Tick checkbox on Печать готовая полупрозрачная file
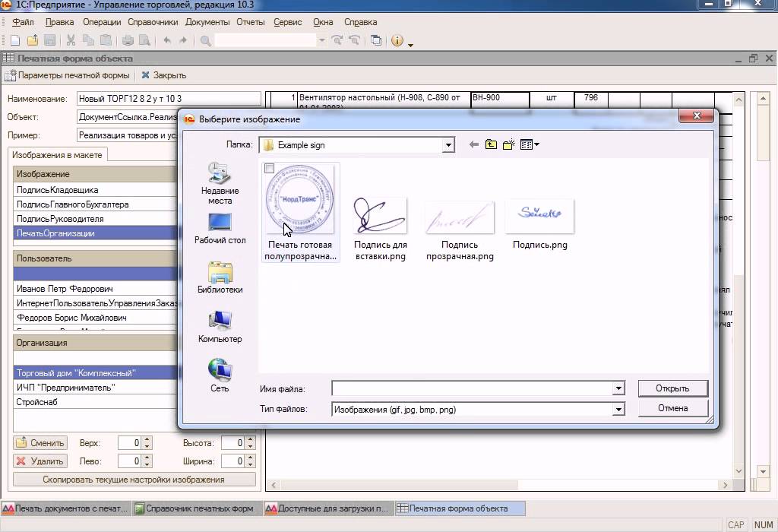 click(270, 168)
